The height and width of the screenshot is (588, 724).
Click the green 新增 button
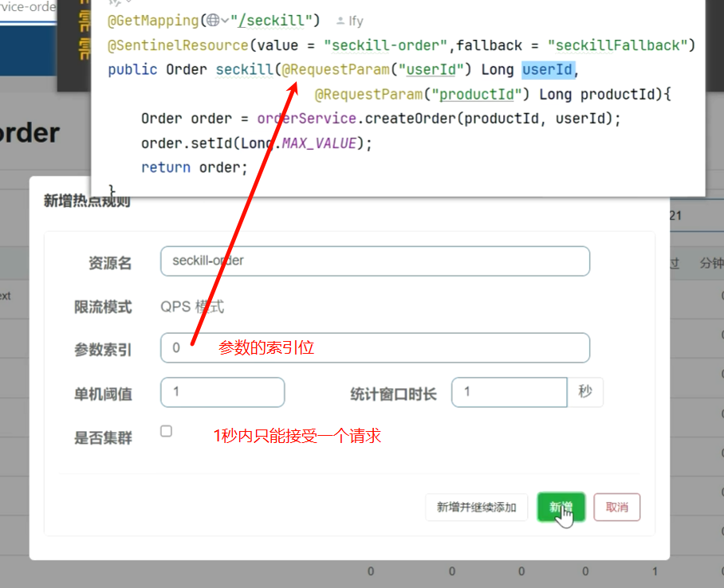(x=561, y=508)
